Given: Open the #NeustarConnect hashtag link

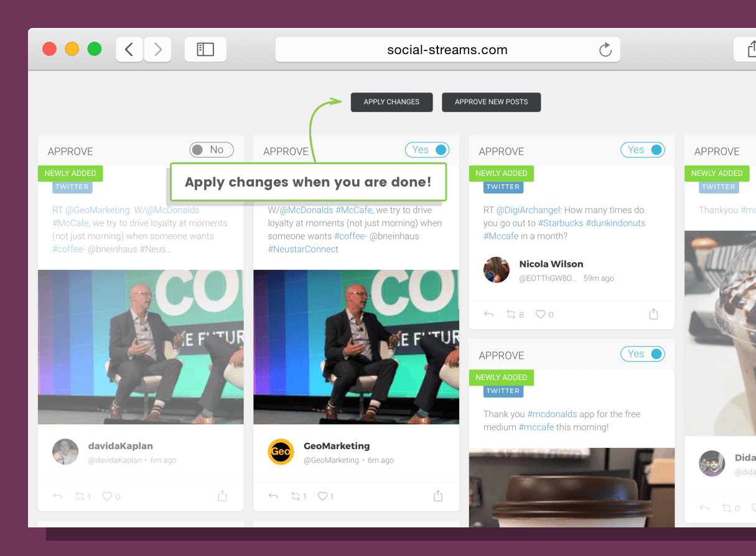Looking at the screenshot, I should (x=303, y=249).
